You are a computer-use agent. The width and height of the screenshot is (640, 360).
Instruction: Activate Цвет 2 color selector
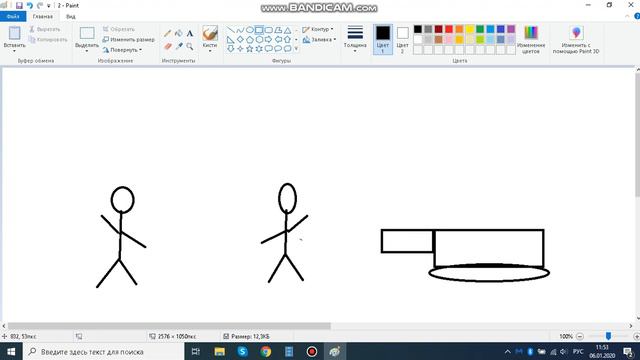(402, 39)
